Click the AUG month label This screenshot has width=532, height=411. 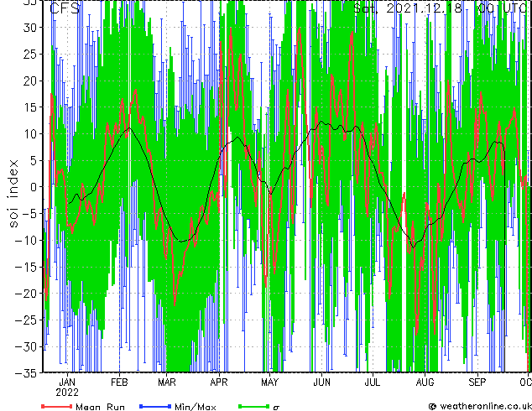pyautogui.click(x=425, y=382)
